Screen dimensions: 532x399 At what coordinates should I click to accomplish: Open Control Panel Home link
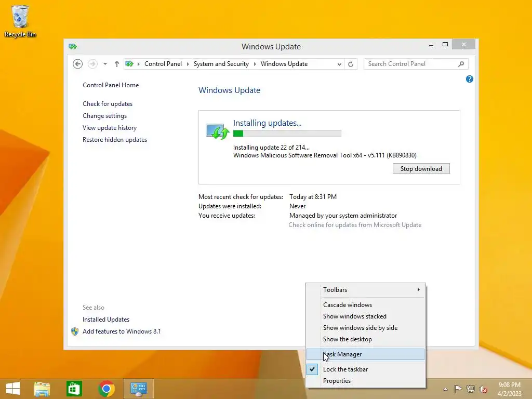[111, 85]
